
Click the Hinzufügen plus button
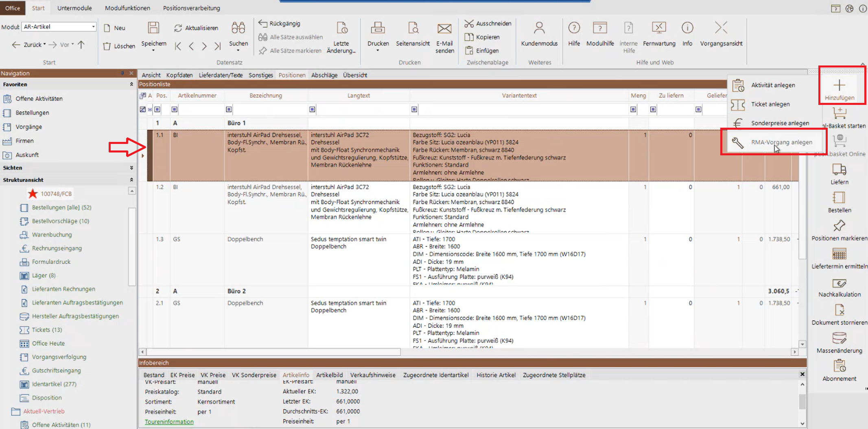(x=839, y=86)
